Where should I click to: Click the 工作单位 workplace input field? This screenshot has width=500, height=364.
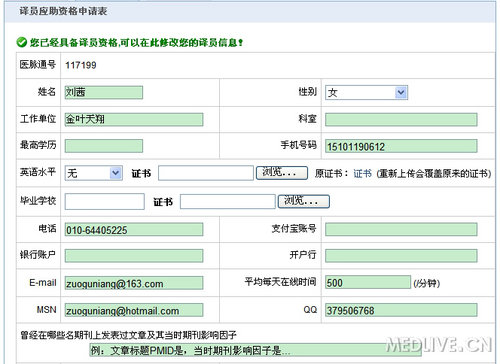pyautogui.click(x=134, y=119)
